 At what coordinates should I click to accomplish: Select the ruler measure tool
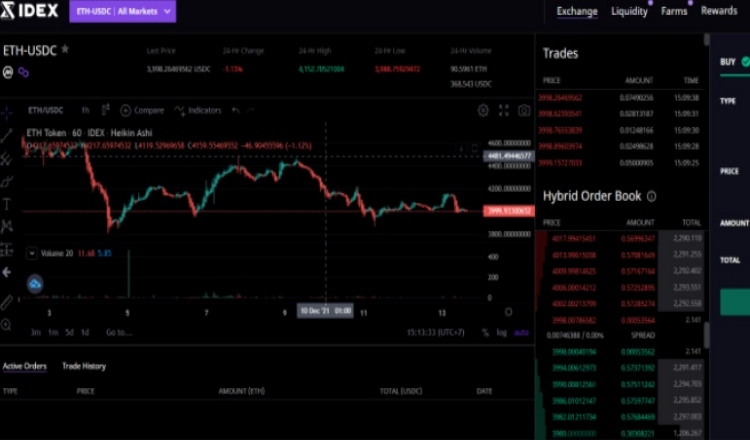tap(7, 302)
